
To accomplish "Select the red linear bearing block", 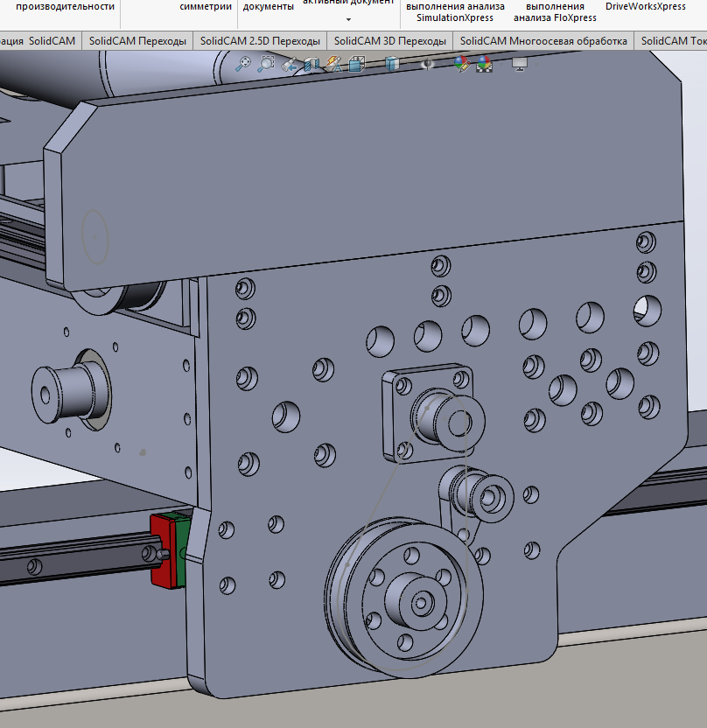I will (x=163, y=551).
